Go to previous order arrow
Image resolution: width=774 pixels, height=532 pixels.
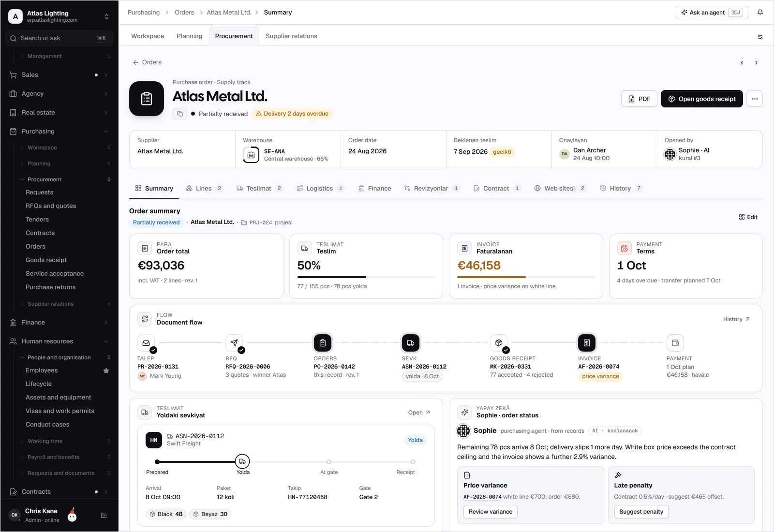742,62
